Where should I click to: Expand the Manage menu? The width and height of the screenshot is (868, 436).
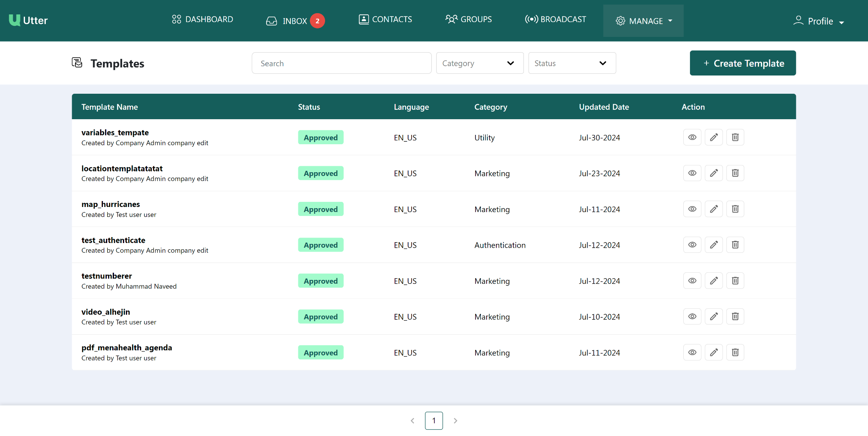[x=643, y=21]
